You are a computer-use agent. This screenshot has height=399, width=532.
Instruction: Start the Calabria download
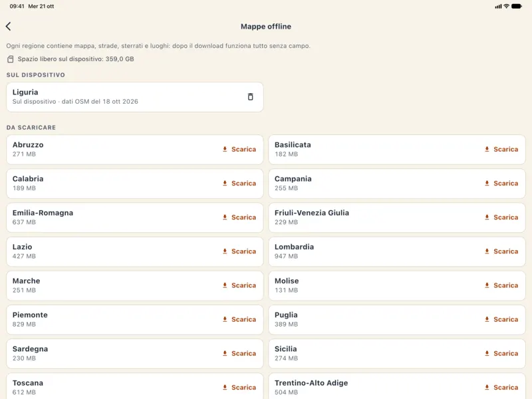239,184
